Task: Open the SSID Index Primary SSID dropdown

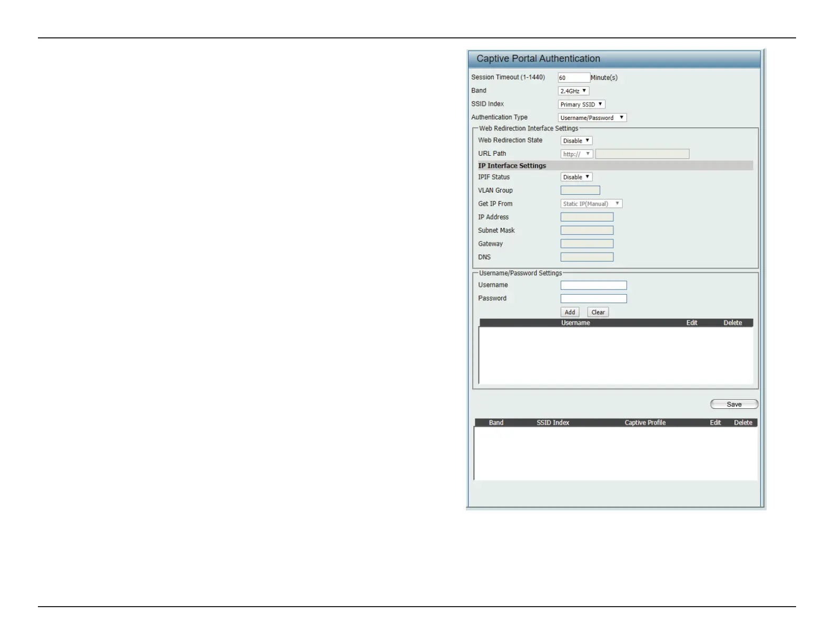Action: 581,104
